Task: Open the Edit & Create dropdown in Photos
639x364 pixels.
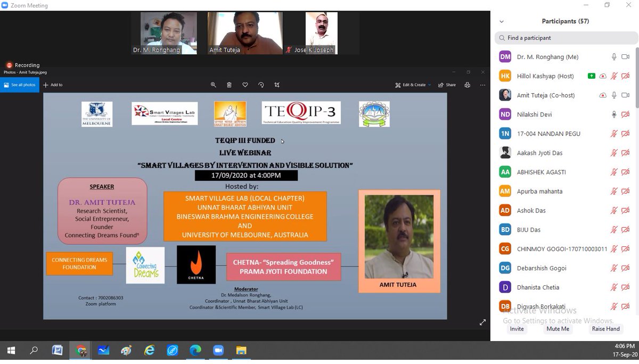Action: click(413, 85)
